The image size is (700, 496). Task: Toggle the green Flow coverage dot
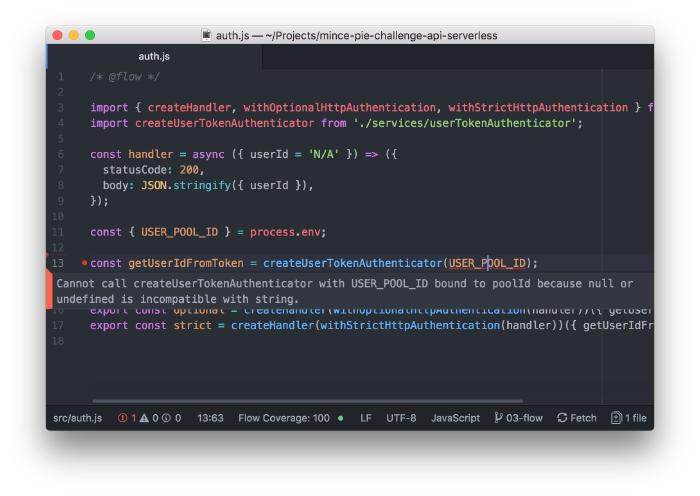[x=341, y=418]
